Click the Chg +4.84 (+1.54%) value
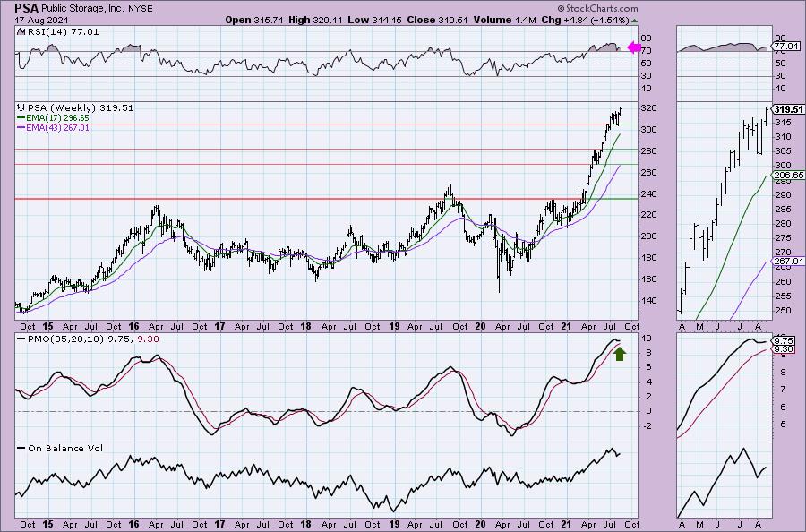Viewport: 806px width, 532px height. pyautogui.click(x=586, y=20)
